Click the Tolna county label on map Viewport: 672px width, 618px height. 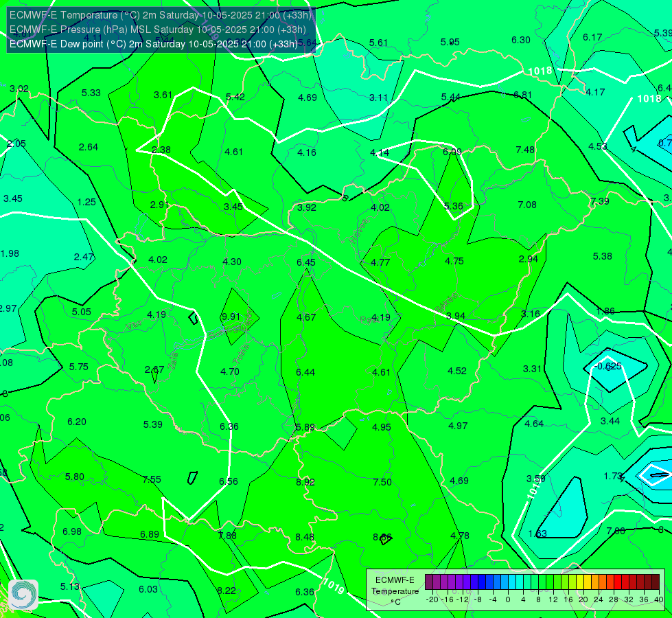pyautogui.click(x=240, y=355)
